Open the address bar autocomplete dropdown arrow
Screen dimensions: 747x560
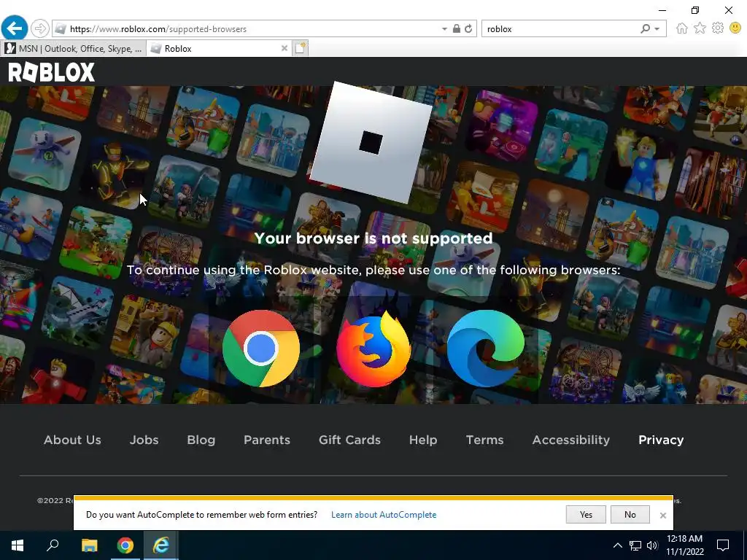click(x=444, y=28)
